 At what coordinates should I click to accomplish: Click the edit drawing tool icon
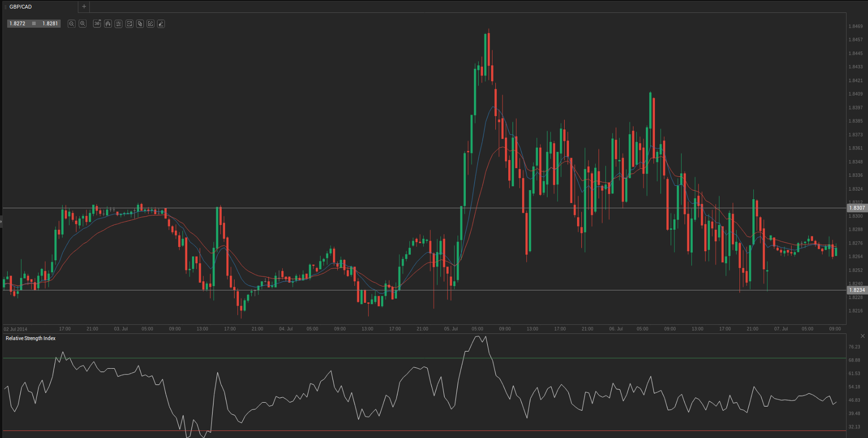coord(150,23)
